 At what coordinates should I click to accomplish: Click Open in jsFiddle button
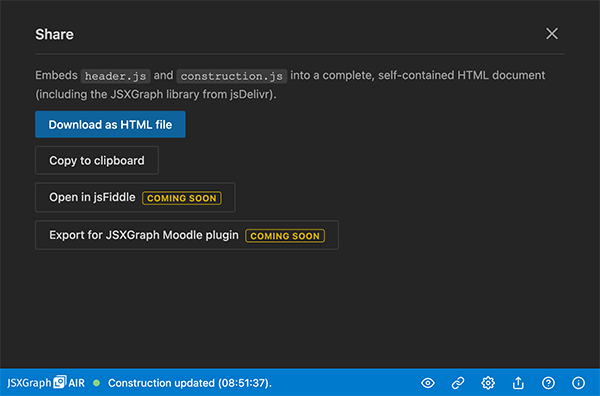click(x=135, y=197)
